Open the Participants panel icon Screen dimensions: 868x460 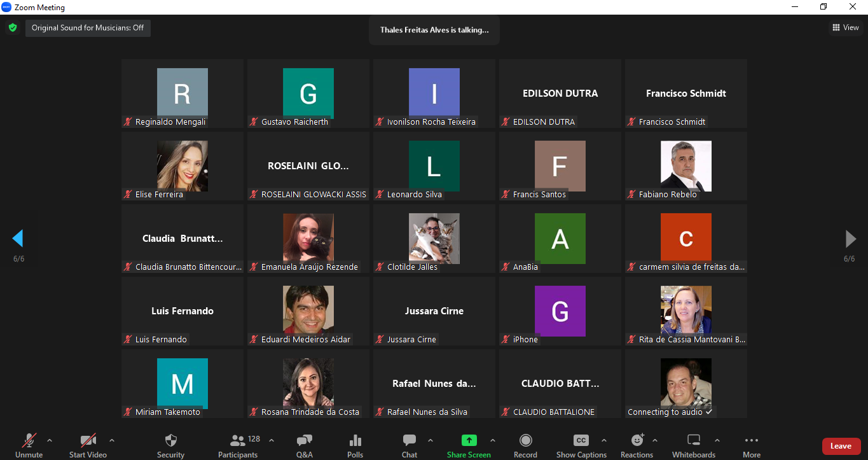(238, 440)
